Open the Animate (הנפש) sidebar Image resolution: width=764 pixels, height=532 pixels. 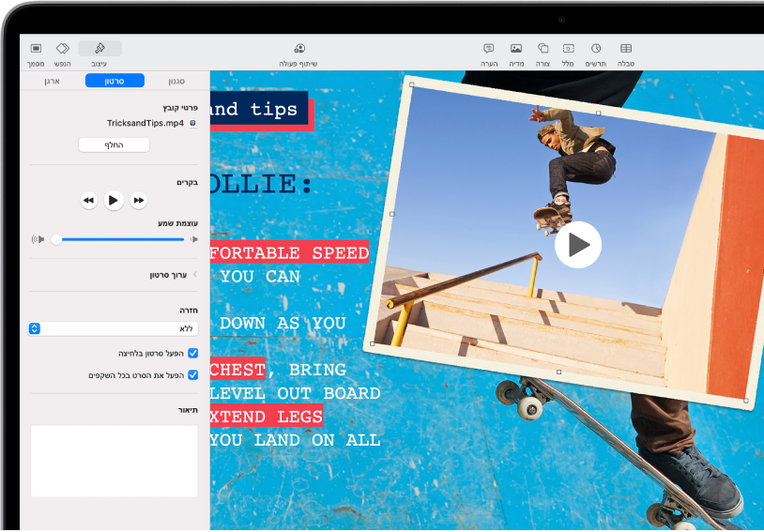click(x=62, y=54)
